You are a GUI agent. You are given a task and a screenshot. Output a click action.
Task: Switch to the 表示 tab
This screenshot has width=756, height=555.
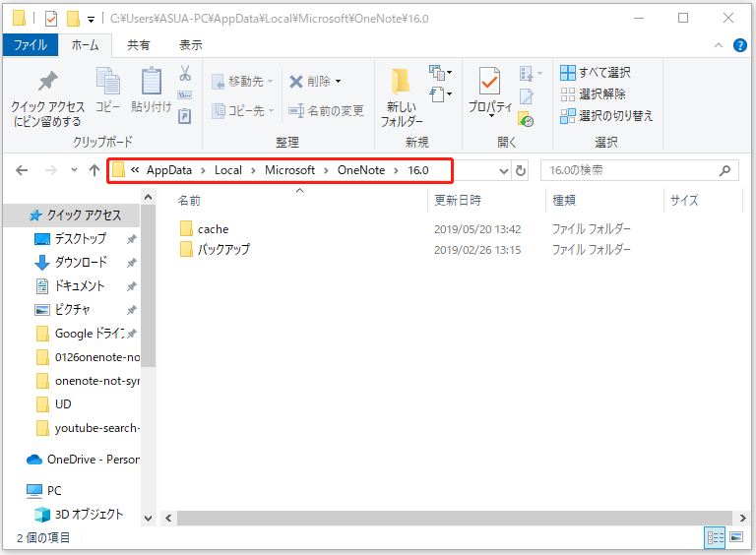[191, 45]
